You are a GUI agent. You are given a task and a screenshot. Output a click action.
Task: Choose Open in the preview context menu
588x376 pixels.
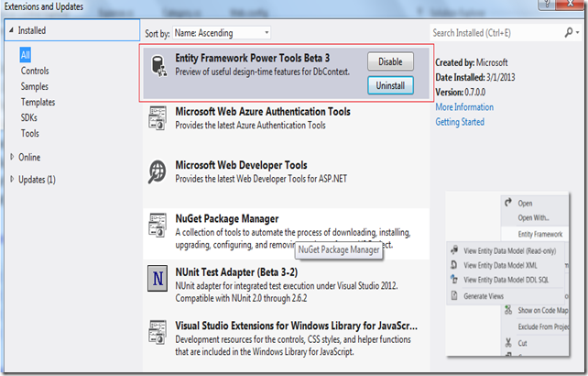click(525, 204)
